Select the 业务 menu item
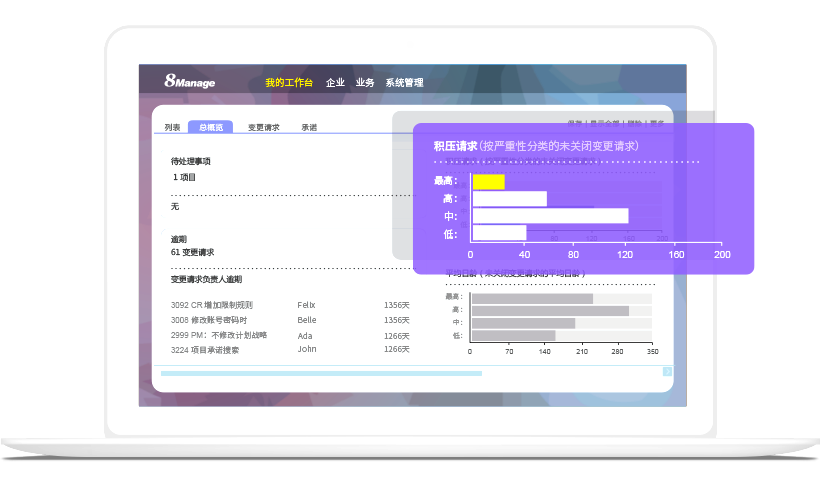Screen dimensions: 820x487 pos(364,83)
